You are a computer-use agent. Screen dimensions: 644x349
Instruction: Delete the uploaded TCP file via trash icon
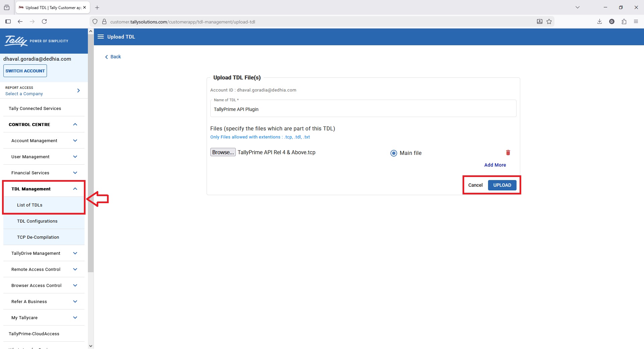(508, 153)
